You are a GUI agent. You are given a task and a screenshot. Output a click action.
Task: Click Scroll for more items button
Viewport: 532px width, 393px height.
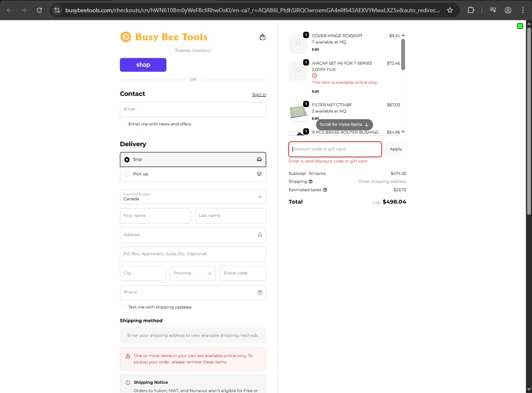(344, 125)
